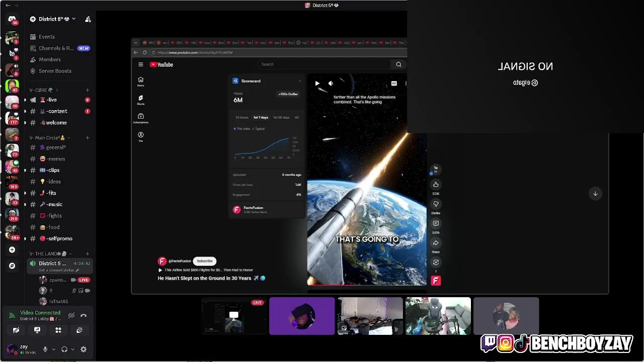The image size is (644, 362).
Task: Select 1st 28 days tab in Scorecard
Action: click(281, 117)
